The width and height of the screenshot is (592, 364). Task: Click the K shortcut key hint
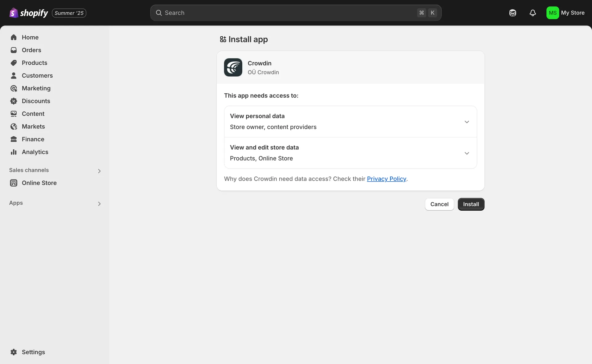433,13
